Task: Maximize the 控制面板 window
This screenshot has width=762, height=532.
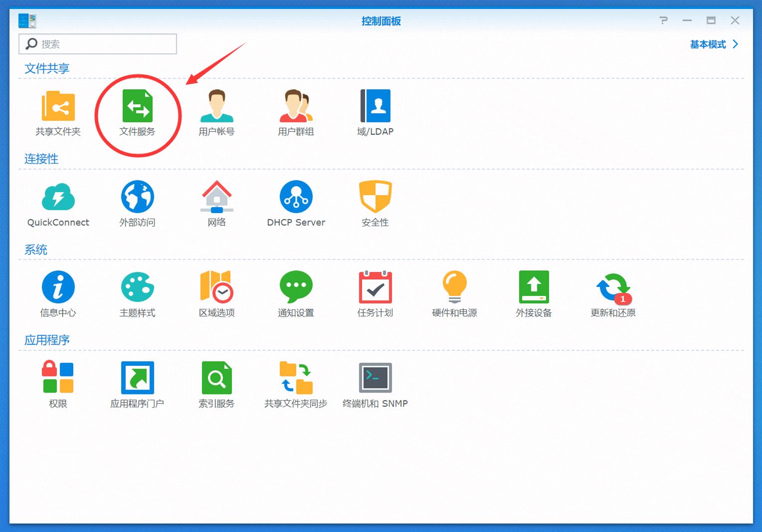Action: (x=711, y=20)
